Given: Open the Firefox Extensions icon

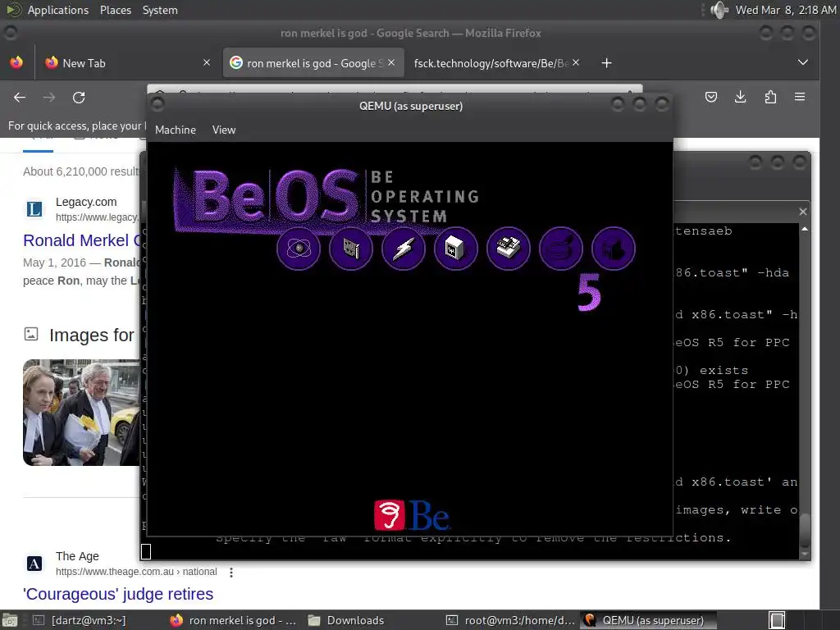Looking at the screenshot, I should pos(770,97).
